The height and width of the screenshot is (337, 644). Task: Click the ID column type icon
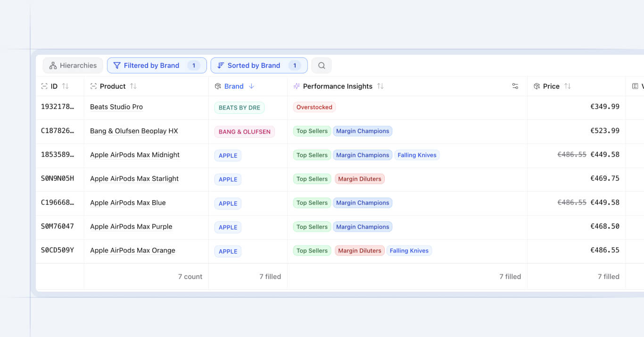coord(44,86)
